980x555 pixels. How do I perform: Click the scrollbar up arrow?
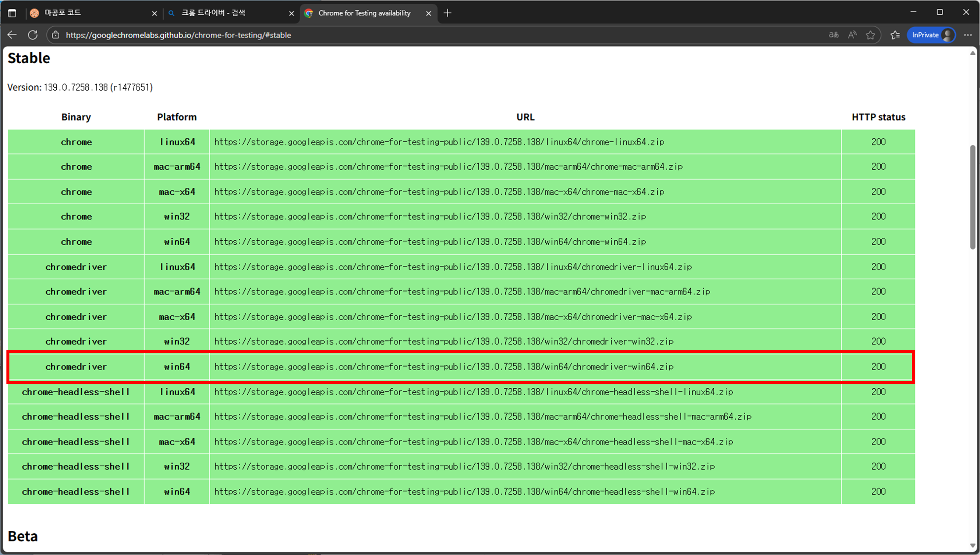[x=973, y=53]
